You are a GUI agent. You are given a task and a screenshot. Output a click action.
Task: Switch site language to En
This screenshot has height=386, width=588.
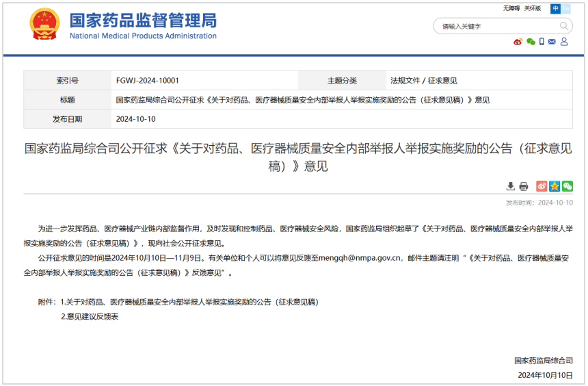coord(565,8)
